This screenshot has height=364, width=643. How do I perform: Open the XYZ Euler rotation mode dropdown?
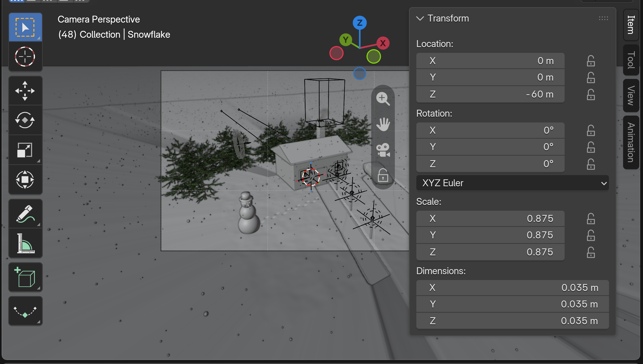pyautogui.click(x=513, y=183)
